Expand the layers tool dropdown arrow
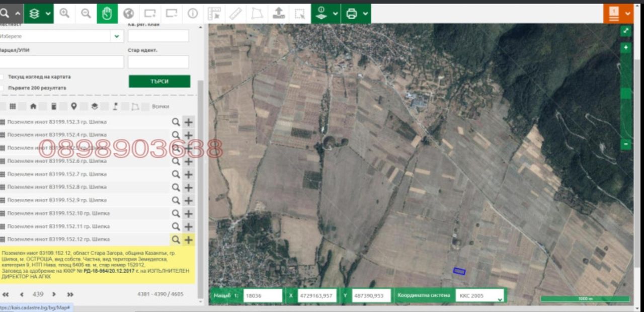The image size is (644, 312). (48, 14)
